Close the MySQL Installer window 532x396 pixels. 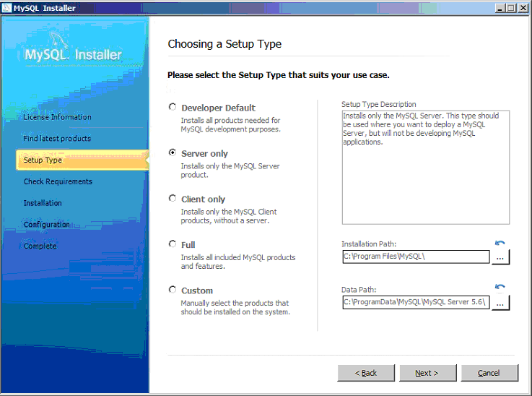point(523,8)
